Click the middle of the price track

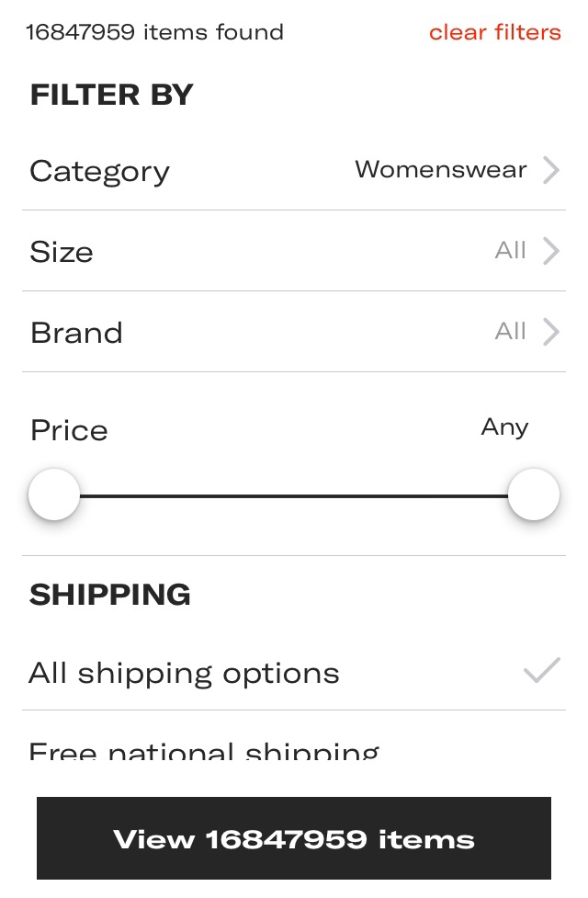pyautogui.click(x=294, y=495)
